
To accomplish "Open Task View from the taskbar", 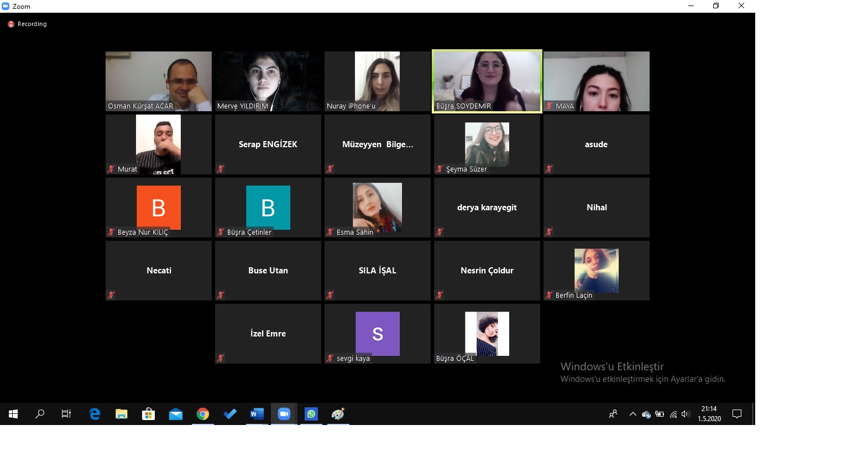I will coord(66,414).
